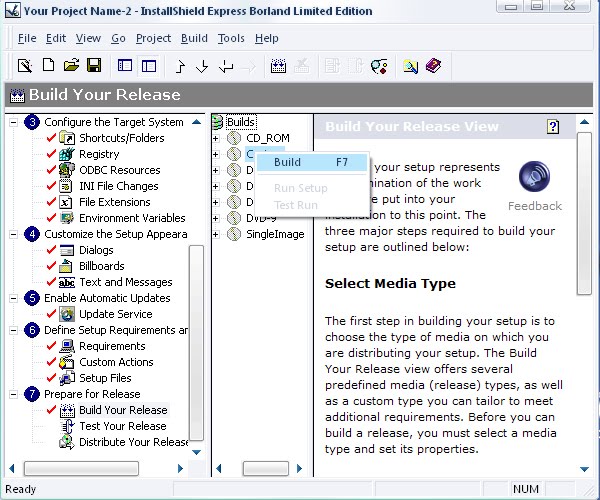600x500 pixels.
Task: Open the File menu
Action: point(27,38)
